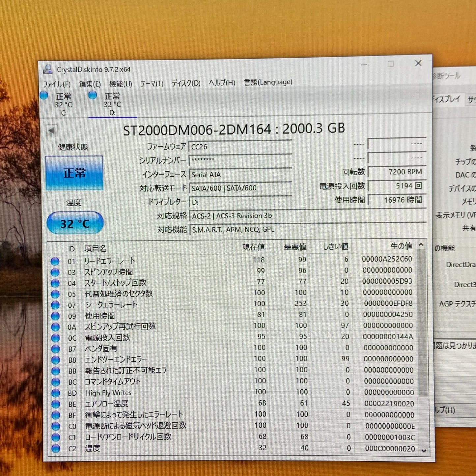The height and width of the screenshot is (476, 476).
Task: Click the status icon for row 0A
Action: coord(55,327)
